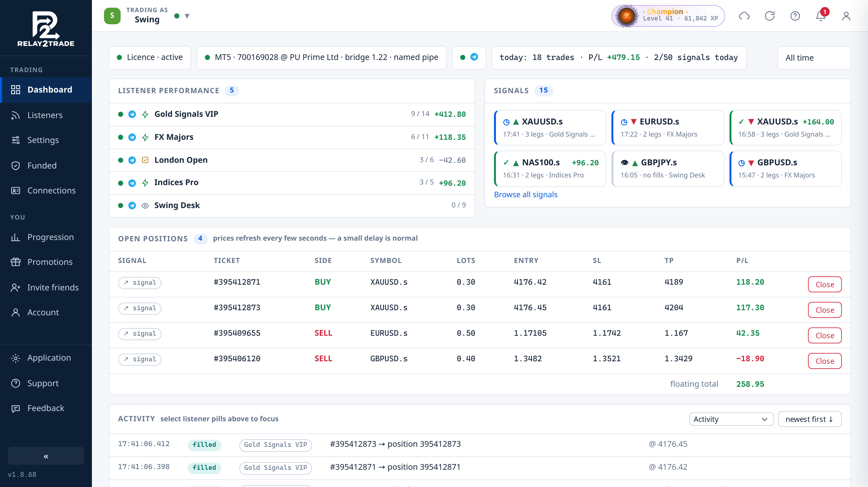Click the refresh icon in header

pyautogui.click(x=770, y=16)
